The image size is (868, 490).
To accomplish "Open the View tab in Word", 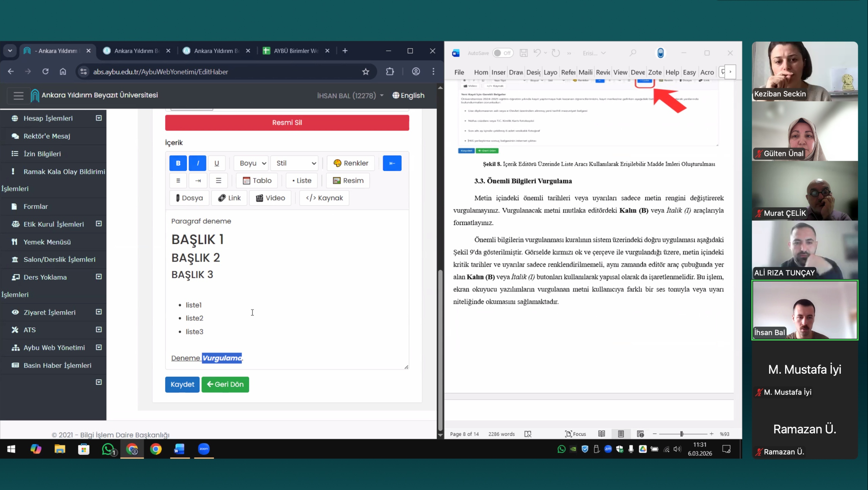I will click(620, 72).
